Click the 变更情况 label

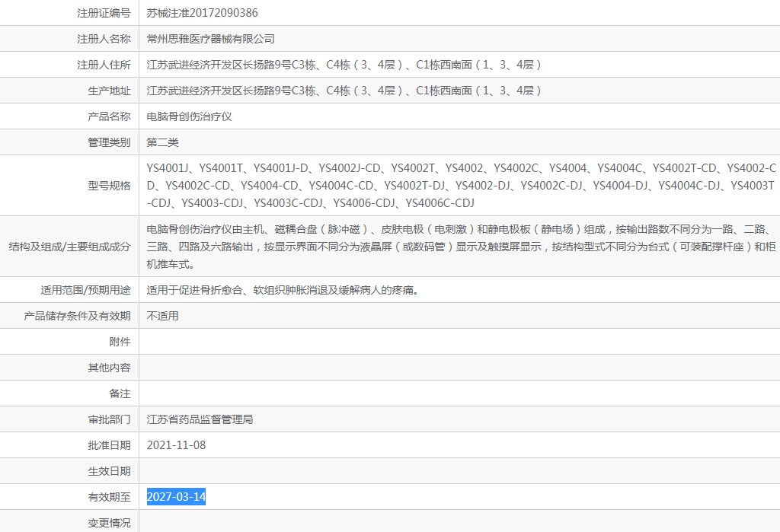(x=109, y=523)
